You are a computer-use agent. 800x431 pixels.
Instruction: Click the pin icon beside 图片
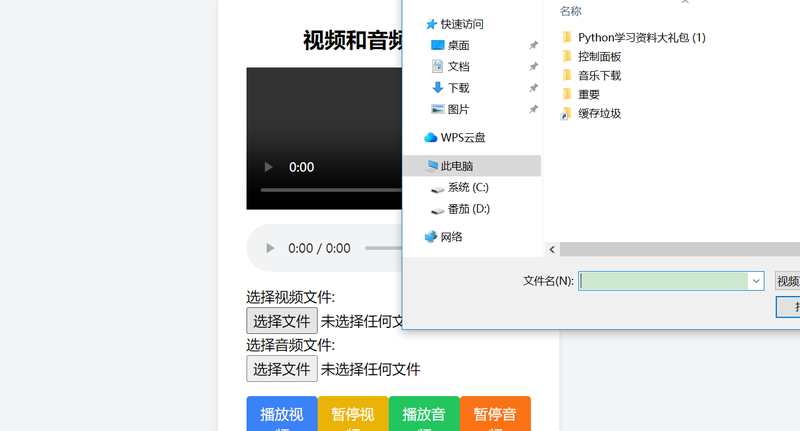click(x=533, y=110)
